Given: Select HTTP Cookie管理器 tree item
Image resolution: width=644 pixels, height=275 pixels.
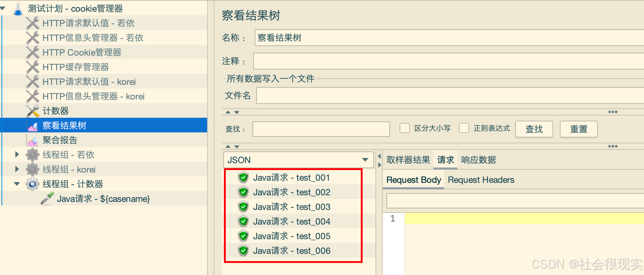Looking at the screenshot, I should click(82, 52).
